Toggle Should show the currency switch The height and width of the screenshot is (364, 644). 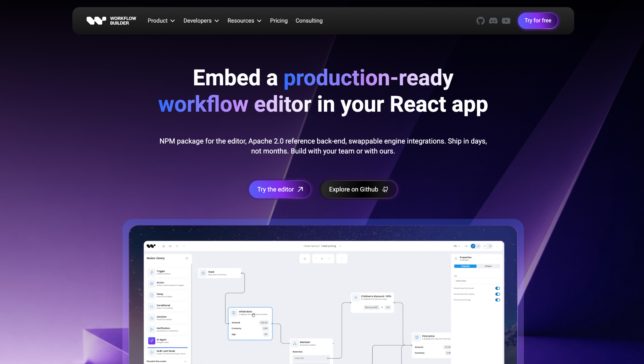point(497,294)
